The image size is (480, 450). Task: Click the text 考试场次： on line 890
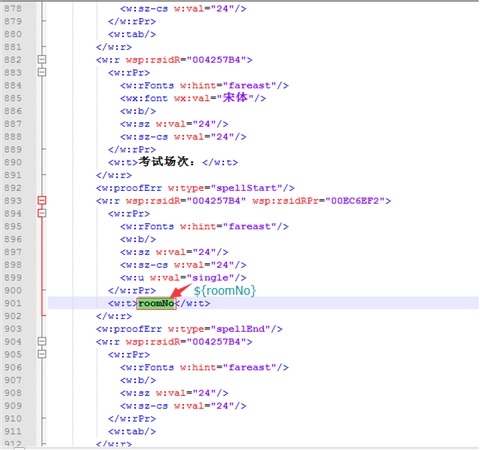point(166,162)
